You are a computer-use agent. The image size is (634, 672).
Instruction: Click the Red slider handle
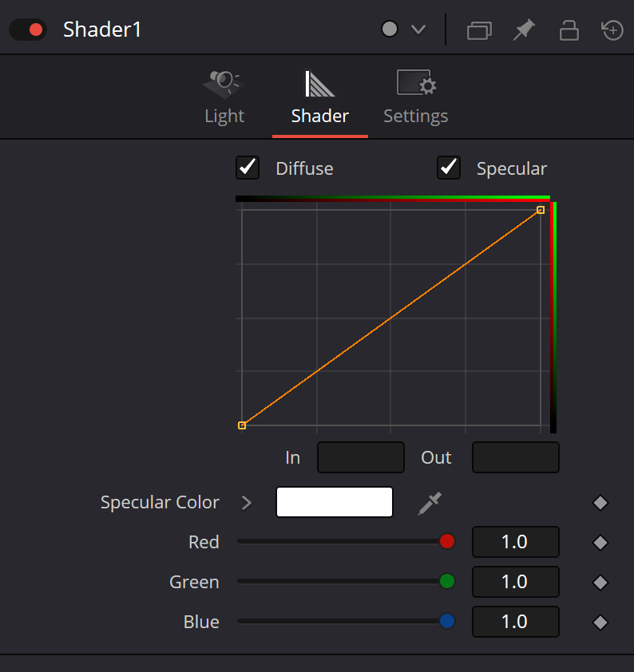(x=447, y=541)
